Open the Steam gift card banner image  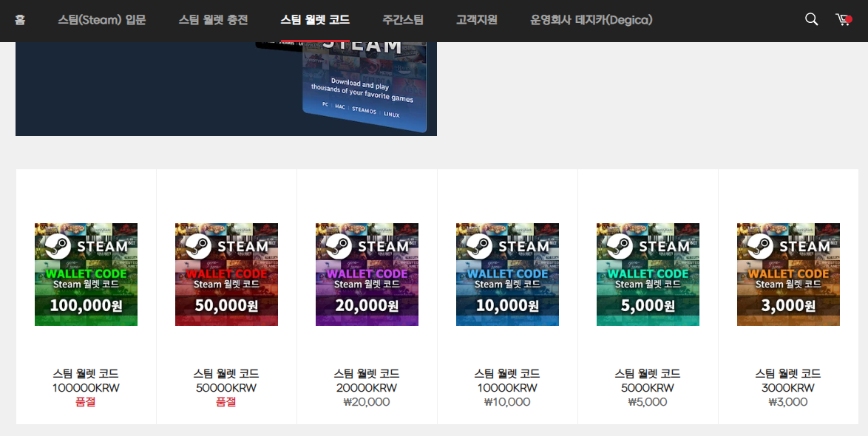pyautogui.click(x=226, y=89)
